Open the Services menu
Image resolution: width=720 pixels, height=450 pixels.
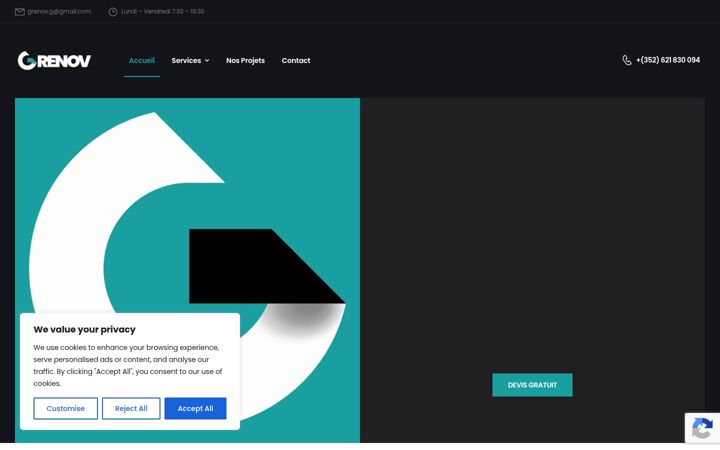coord(186,61)
